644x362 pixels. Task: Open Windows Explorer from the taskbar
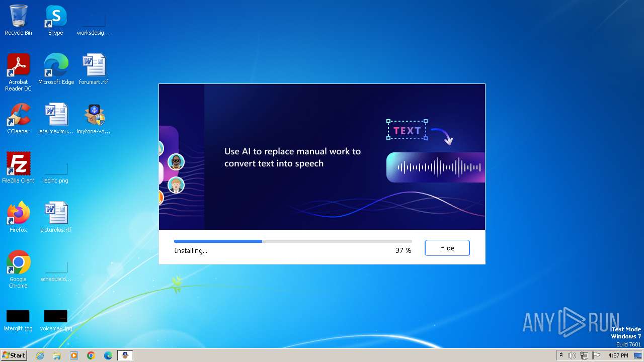pyautogui.click(x=57, y=355)
